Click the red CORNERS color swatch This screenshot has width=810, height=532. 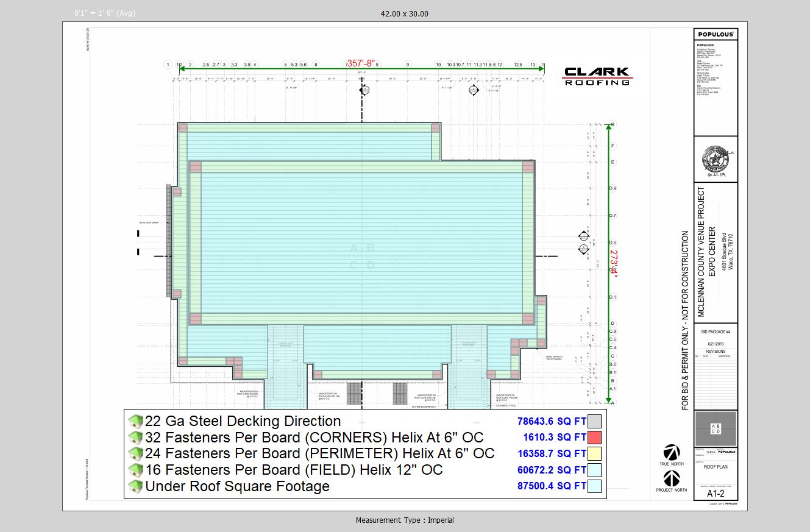point(595,438)
